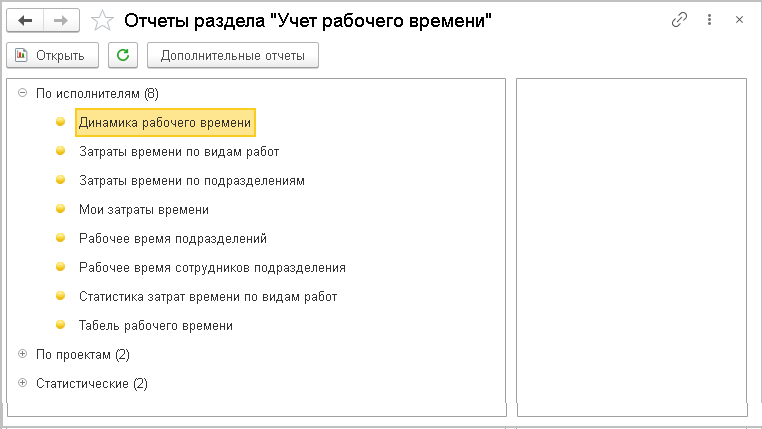Select Рабочее время подразделений report
Viewport: 762px width, 429px height.
172,239
